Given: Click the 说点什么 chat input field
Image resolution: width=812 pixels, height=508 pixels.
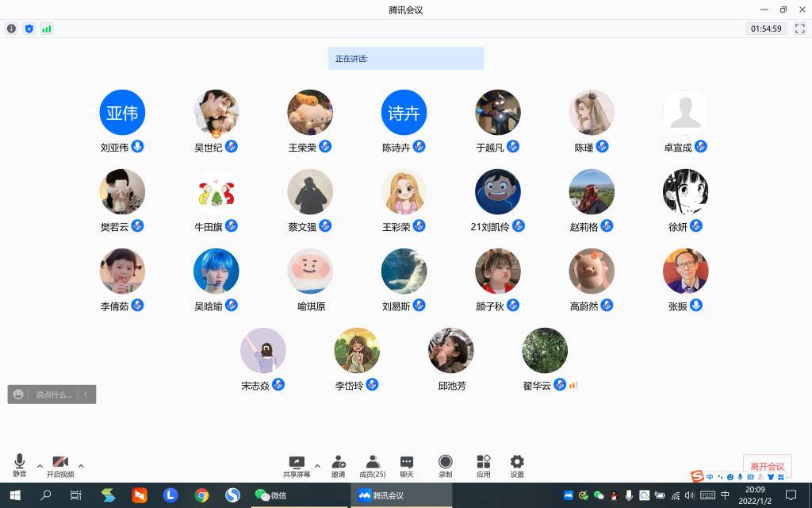Looking at the screenshot, I should pyautogui.click(x=53, y=394).
